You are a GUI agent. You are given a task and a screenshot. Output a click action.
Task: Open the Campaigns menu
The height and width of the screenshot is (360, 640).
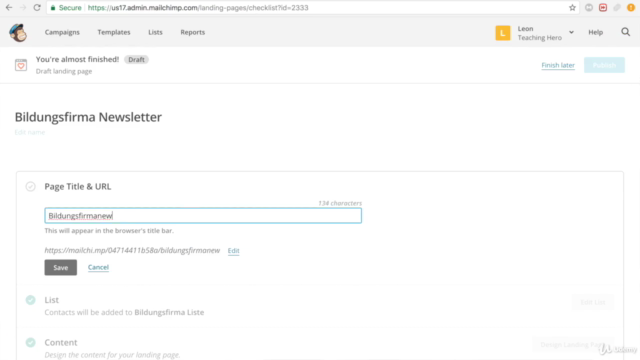pos(62,32)
